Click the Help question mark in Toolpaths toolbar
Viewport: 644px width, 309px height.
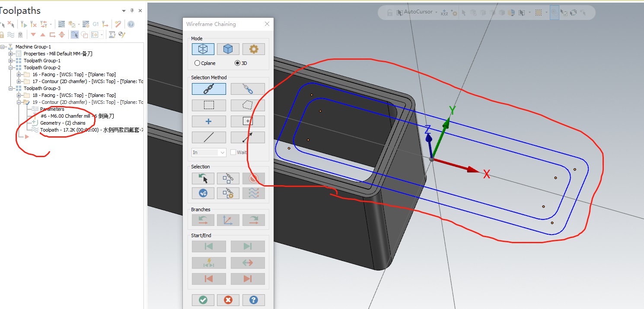(x=131, y=24)
